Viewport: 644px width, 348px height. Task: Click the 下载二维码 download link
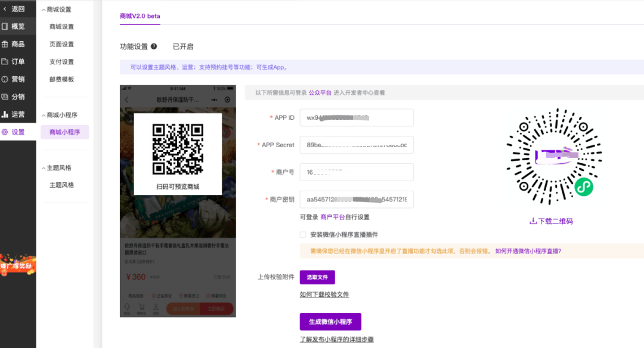pyautogui.click(x=551, y=221)
